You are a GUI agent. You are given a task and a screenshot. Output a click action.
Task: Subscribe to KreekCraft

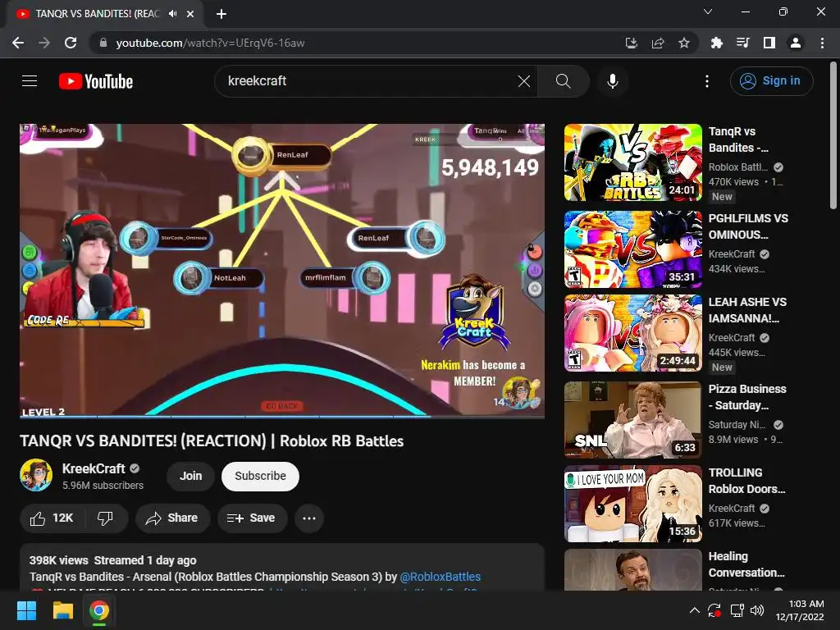tap(260, 477)
